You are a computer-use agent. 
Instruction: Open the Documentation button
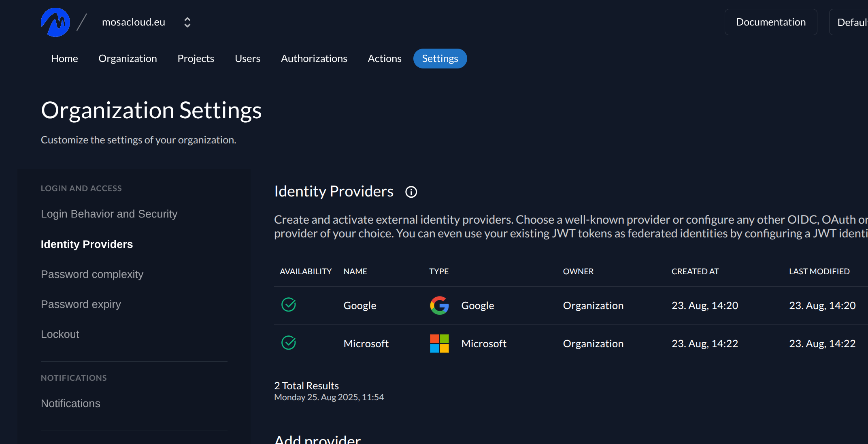click(x=771, y=22)
